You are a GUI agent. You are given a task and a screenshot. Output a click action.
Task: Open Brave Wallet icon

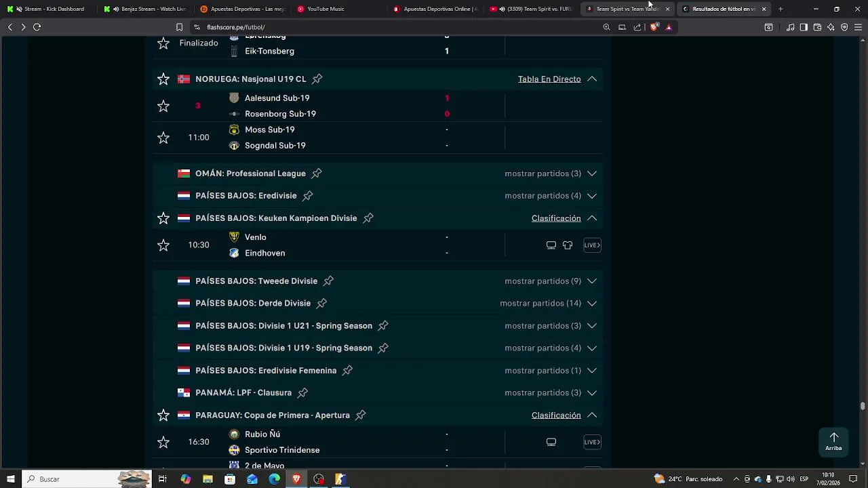(x=817, y=27)
